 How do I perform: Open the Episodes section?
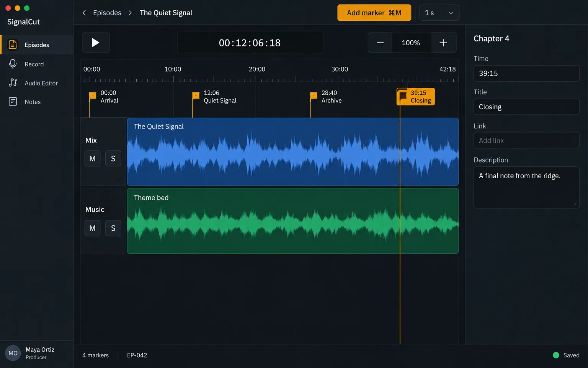tap(37, 45)
